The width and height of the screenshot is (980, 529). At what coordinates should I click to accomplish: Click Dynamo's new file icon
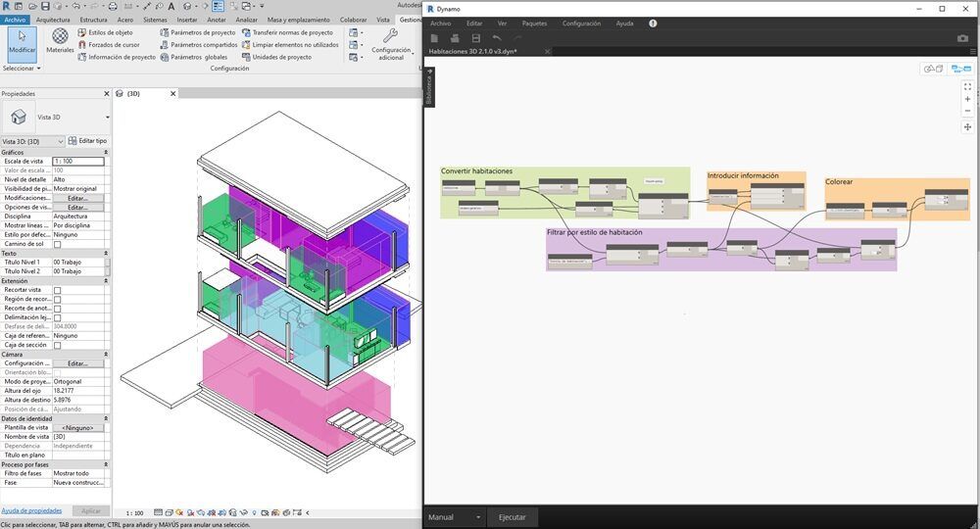point(435,38)
